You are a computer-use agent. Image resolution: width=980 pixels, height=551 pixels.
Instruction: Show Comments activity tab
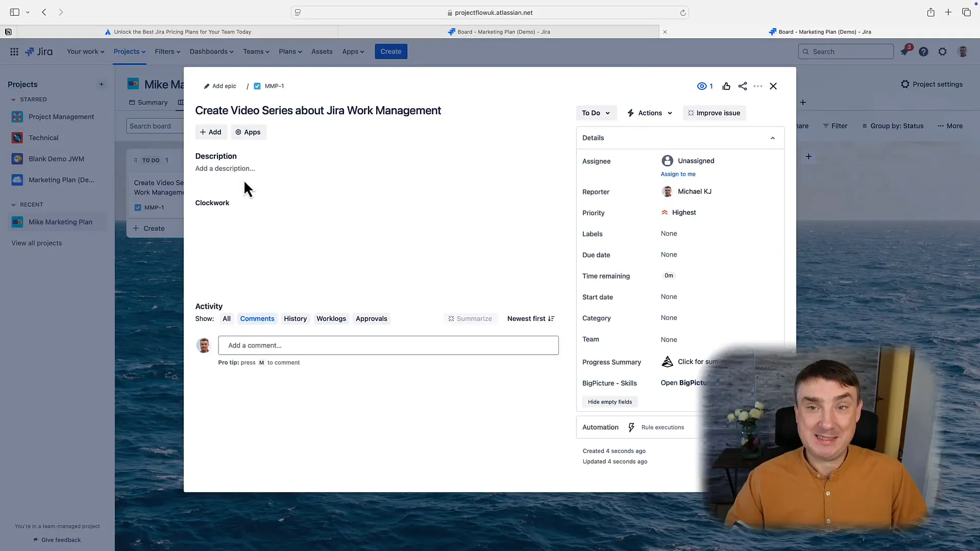[257, 319]
